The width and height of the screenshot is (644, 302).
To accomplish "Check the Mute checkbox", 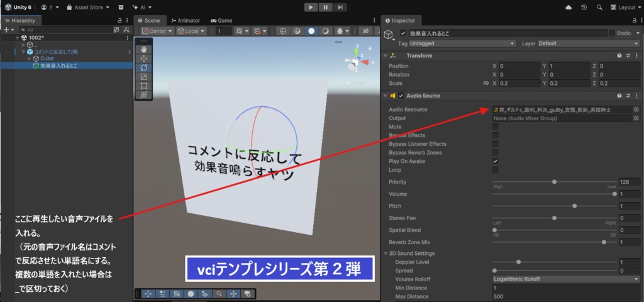I will click(x=496, y=127).
